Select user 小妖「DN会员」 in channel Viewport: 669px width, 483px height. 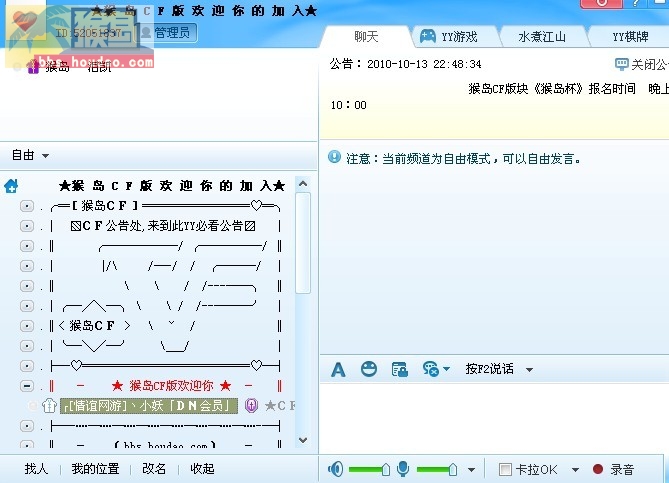coord(148,405)
